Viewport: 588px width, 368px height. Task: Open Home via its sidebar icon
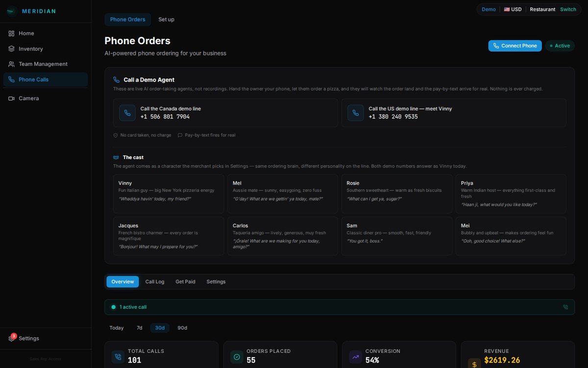(x=11, y=33)
